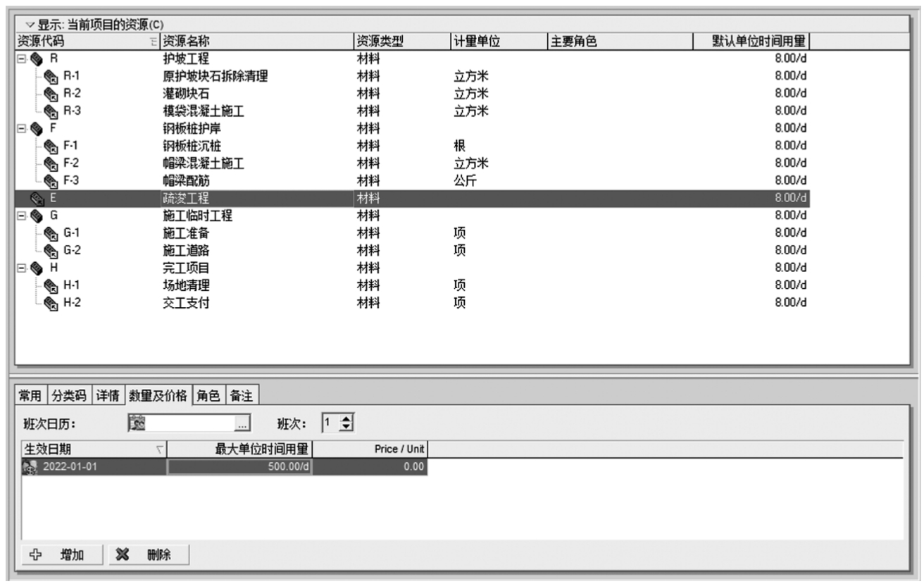The image size is (924, 584).
Task: Click the R-1 resource icon
Action: 50,77
